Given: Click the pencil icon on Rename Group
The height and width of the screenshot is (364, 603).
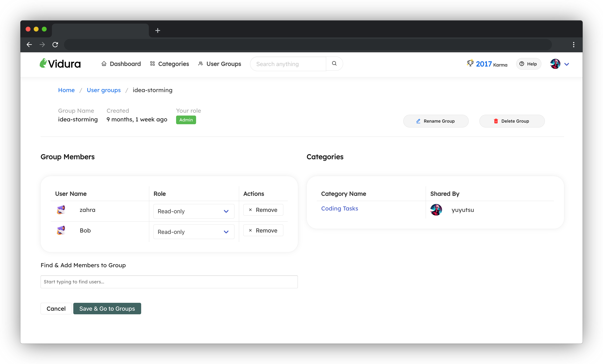Looking at the screenshot, I should [418, 121].
